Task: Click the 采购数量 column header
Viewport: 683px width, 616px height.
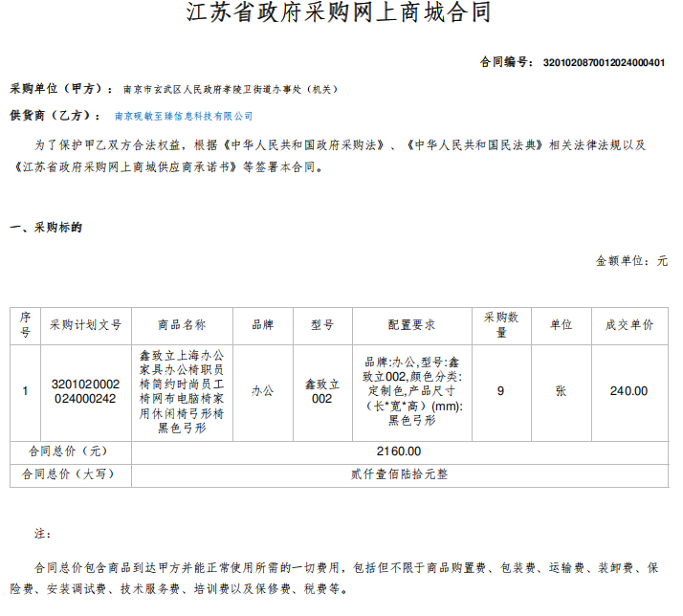Action: coord(501,325)
